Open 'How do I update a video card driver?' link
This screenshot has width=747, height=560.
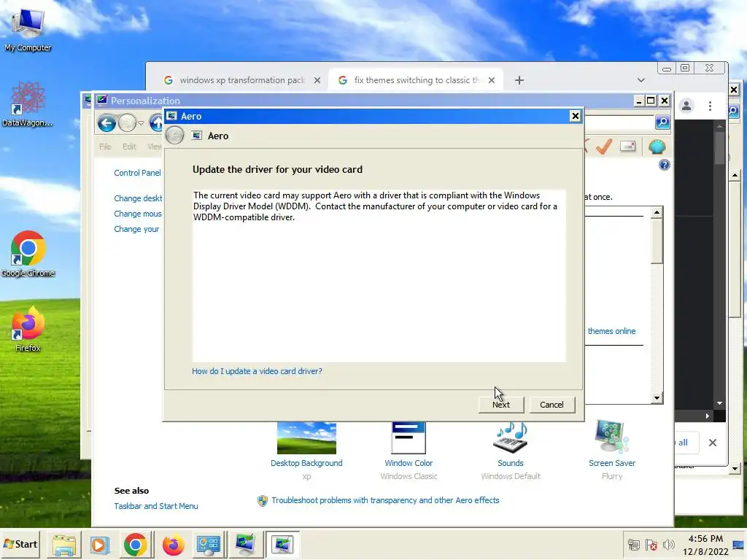click(257, 371)
